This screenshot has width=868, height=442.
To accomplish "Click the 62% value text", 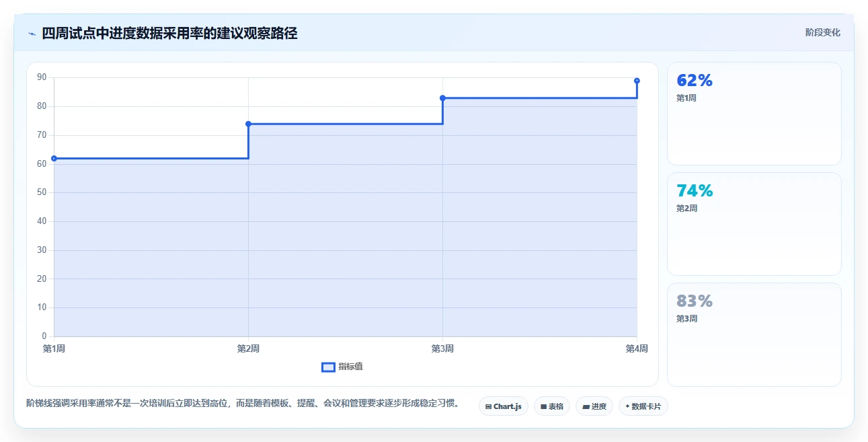I will coord(694,81).
